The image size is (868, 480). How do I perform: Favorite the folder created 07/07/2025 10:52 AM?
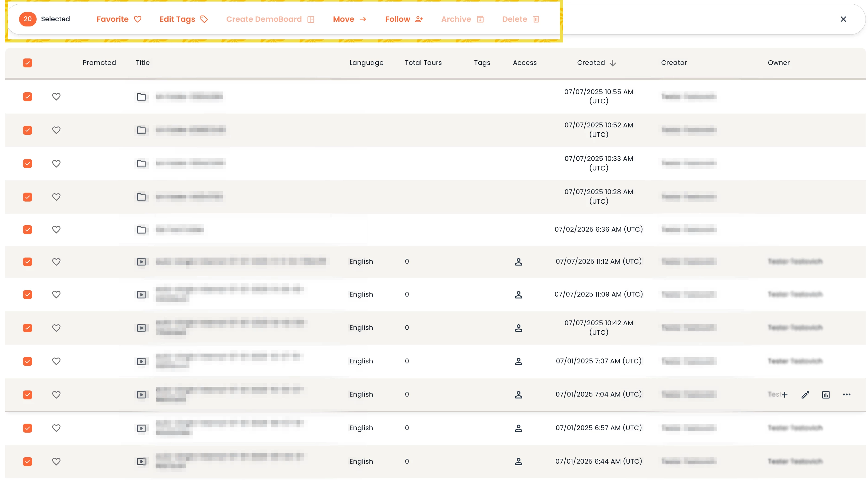click(56, 130)
